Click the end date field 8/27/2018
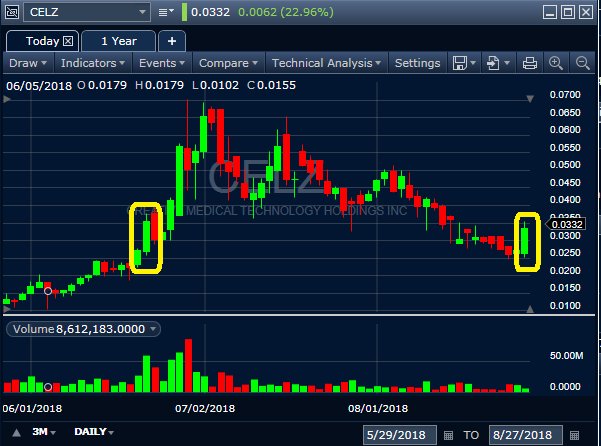Viewport: 601px width, 446px height. pyautogui.click(x=525, y=435)
